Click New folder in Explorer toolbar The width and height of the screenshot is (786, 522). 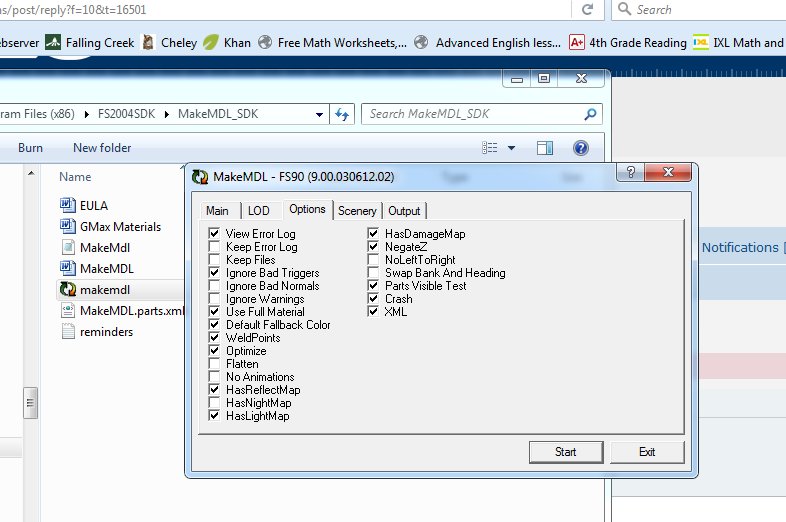102,148
